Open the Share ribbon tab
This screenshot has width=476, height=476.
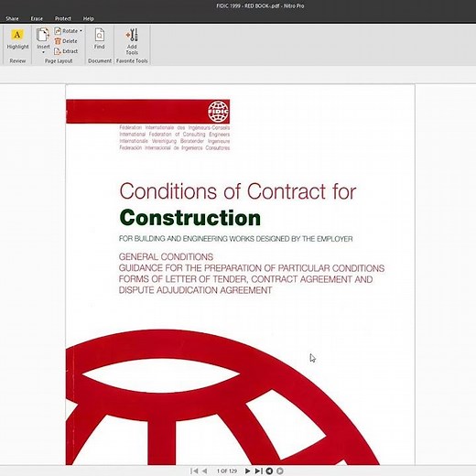click(12, 18)
